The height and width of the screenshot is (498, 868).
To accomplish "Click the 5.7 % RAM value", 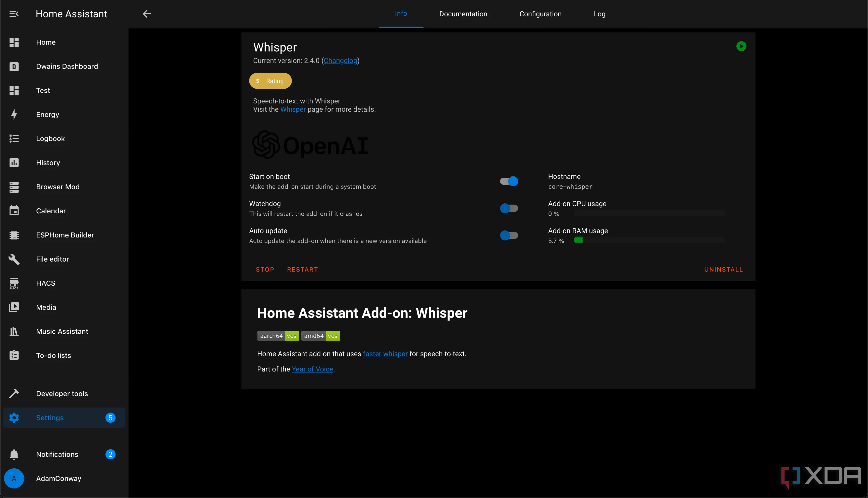I will click(556, 241).
